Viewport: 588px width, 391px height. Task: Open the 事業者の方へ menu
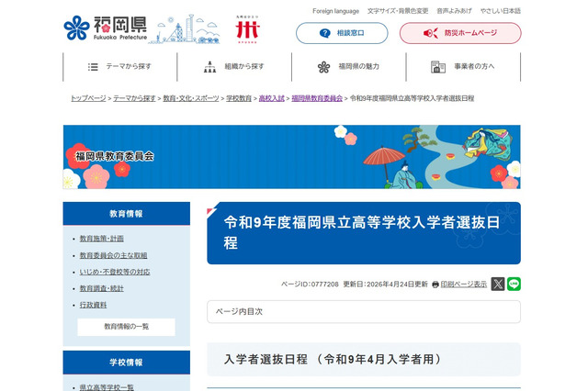[463, 67]
